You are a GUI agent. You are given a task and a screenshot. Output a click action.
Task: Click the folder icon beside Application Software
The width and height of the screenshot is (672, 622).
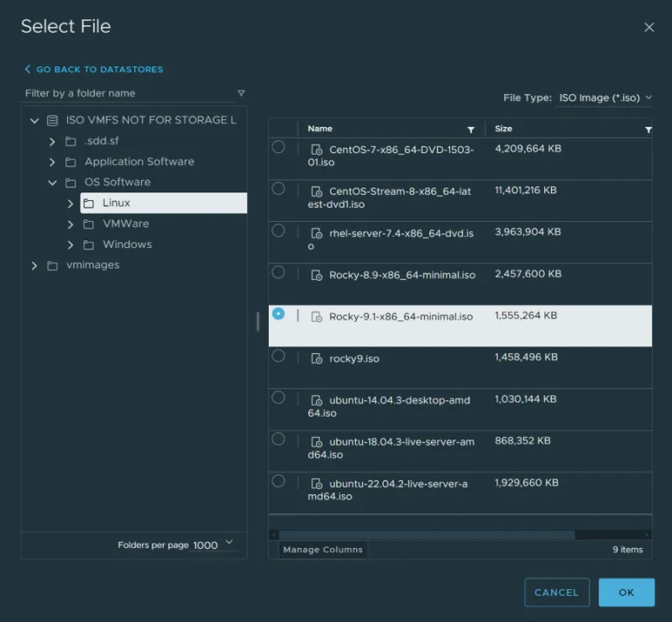(x=71, y=162)
